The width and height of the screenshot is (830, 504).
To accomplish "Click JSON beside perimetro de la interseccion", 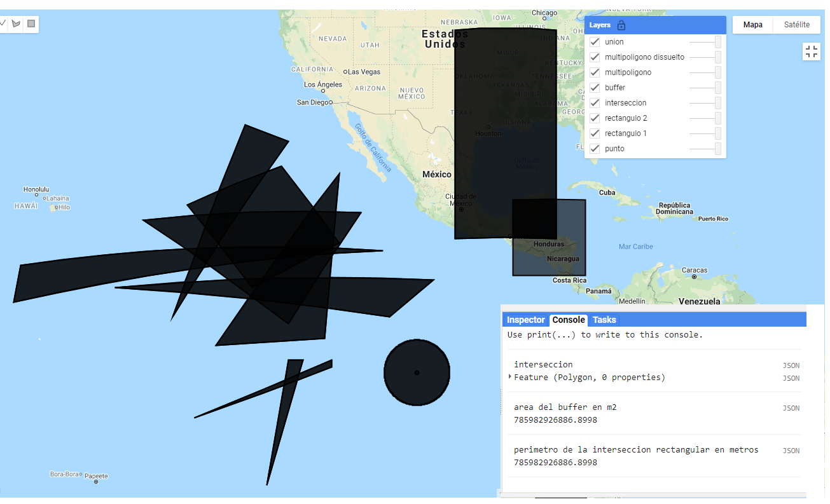I will tap(791, 451).
